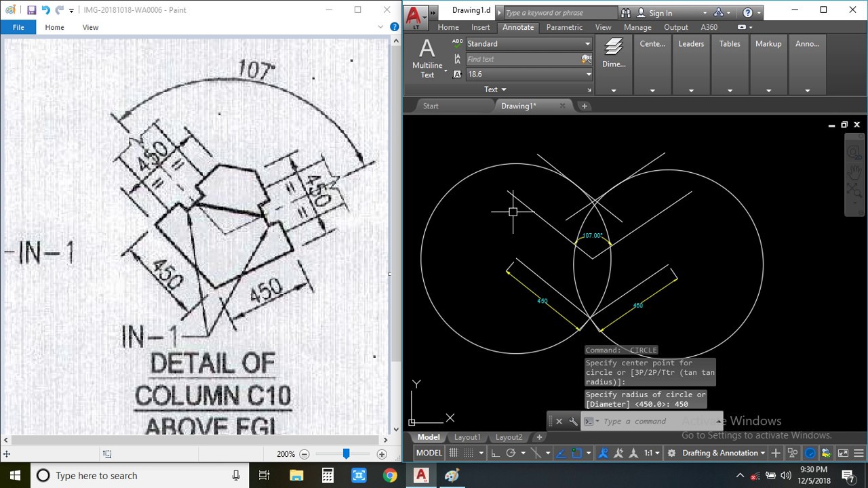Open the AutoCAD application menu button

point(416,18)
